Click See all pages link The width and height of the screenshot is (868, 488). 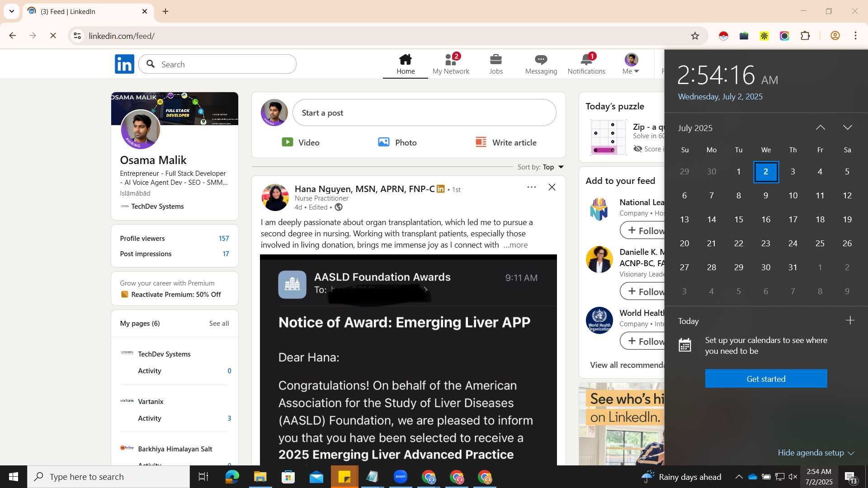tap(219, 324)
